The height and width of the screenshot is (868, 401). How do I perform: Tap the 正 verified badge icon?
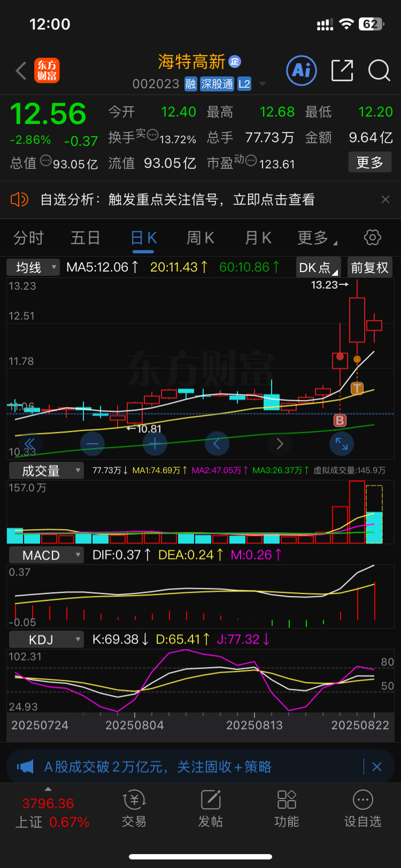(x=235, y=61)
